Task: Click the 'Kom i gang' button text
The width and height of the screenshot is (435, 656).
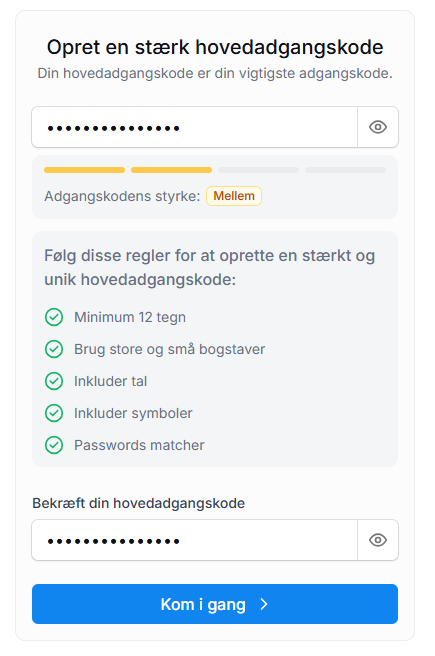Action: pyautogui.click(x=203, y=605)
